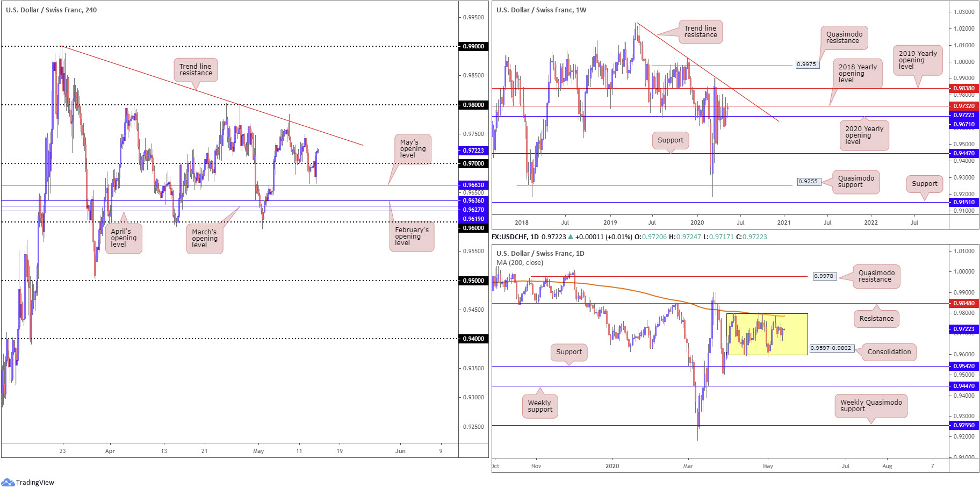Click the Trend line resistance callout on 240 chart
This screenshot has width=980, height=488.
coord(196,70)
